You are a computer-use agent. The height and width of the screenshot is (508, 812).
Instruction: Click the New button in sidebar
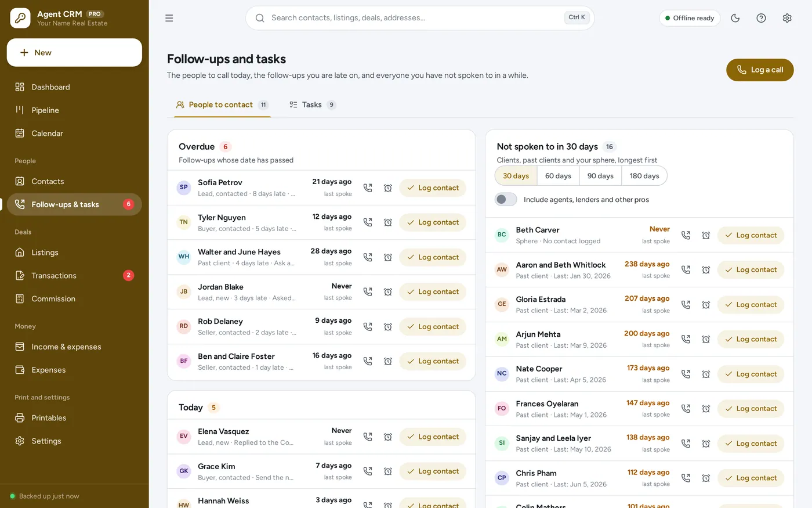tap(74, 53)
